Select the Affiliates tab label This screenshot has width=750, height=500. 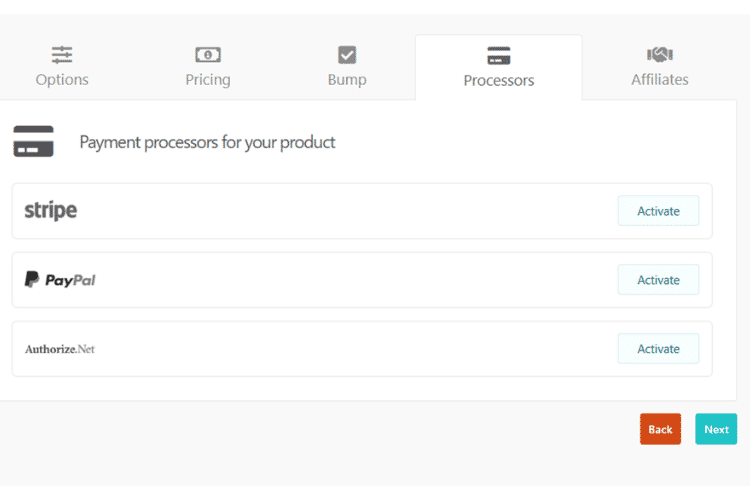[660, 79]
